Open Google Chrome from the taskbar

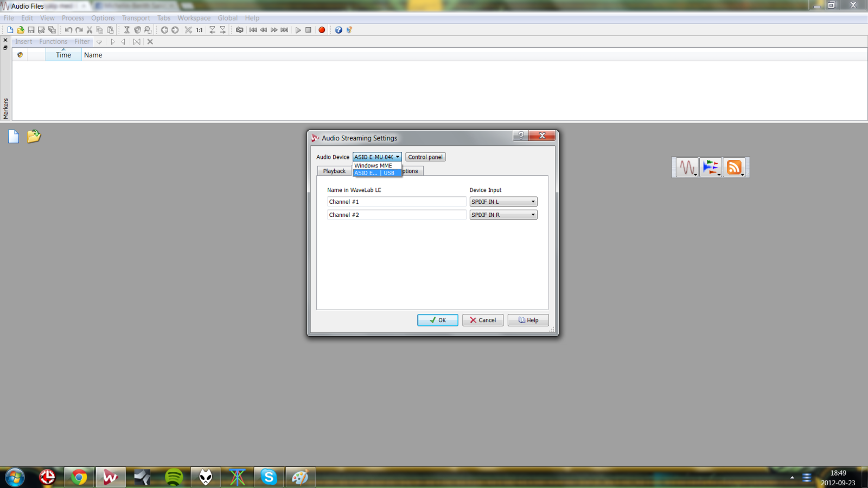coord(79,477)
